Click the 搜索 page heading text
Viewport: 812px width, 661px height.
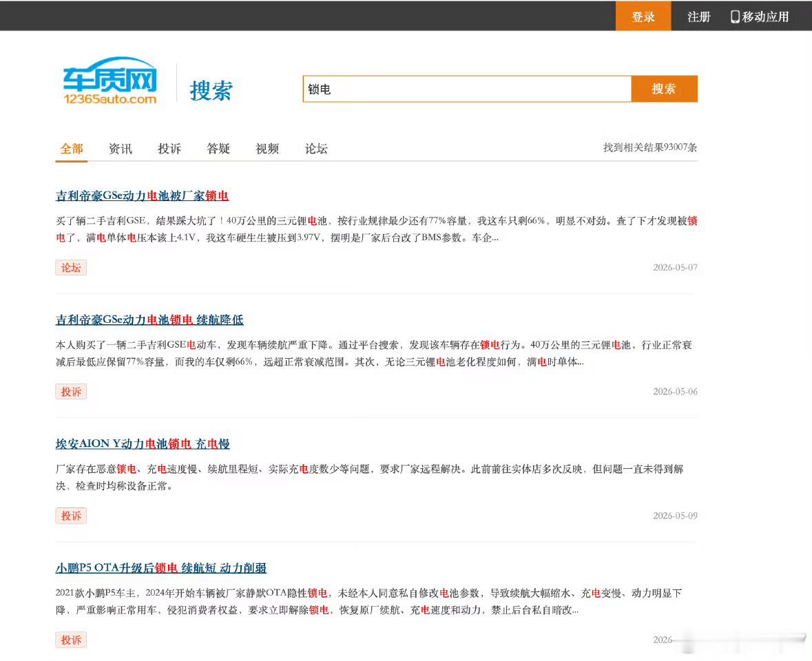point(211,91)
